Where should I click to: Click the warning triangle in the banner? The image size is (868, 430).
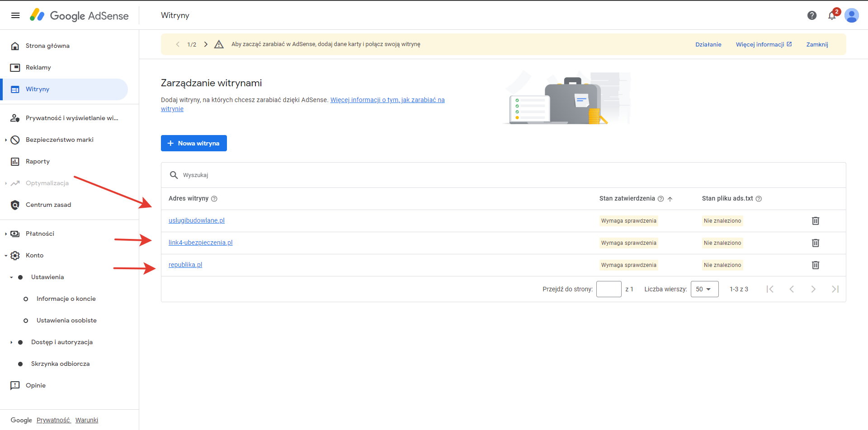(219, 44)
